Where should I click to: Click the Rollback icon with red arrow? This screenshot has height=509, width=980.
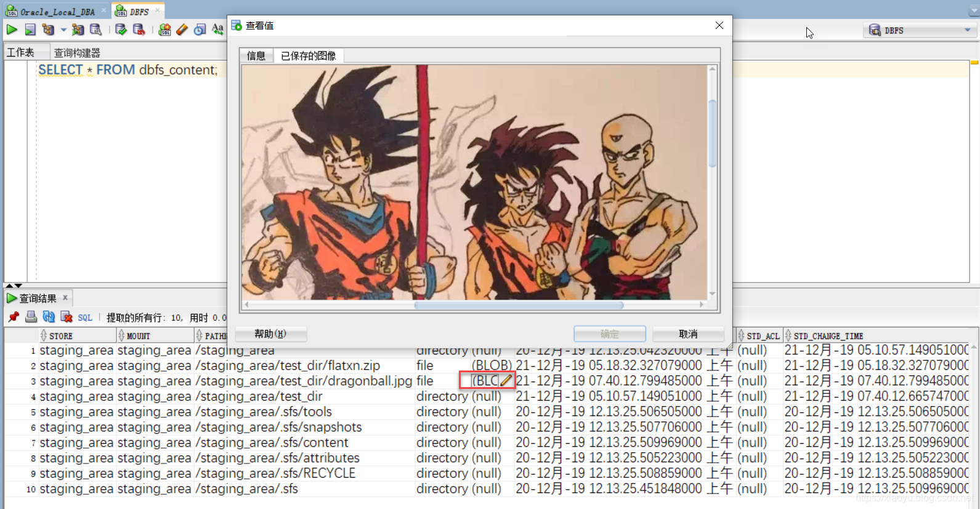tap(139, 30)
